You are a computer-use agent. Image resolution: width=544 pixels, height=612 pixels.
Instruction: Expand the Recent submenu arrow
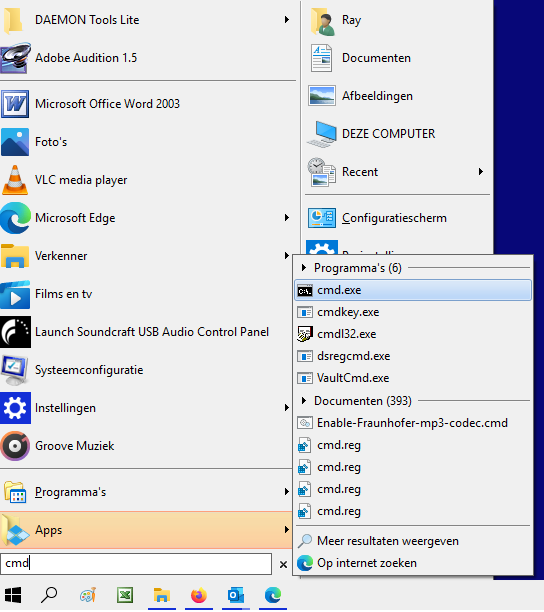tap(481, 172)
